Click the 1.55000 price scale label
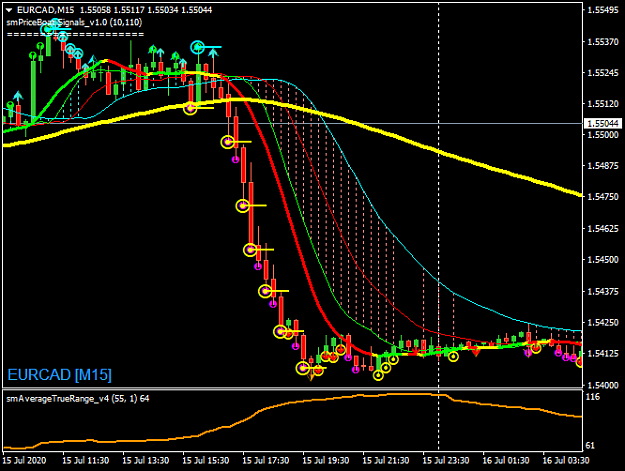This screenshot has width=625, height=471. 603,135
